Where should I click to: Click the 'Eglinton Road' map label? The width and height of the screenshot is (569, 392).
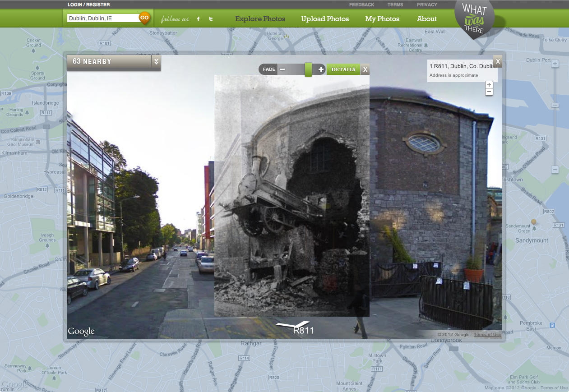coord(414,346)
